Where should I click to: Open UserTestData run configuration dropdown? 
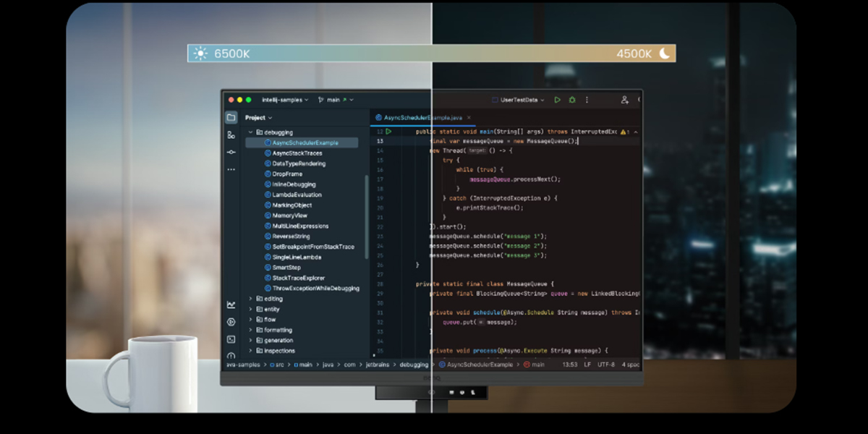(519, 100)
